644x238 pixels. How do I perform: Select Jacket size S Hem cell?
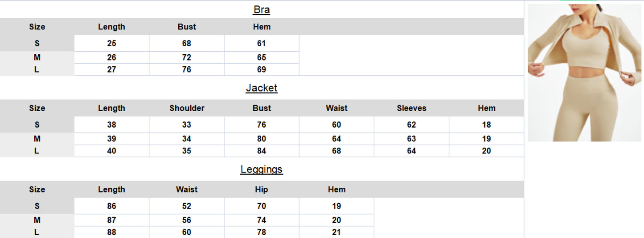point(486,125)
